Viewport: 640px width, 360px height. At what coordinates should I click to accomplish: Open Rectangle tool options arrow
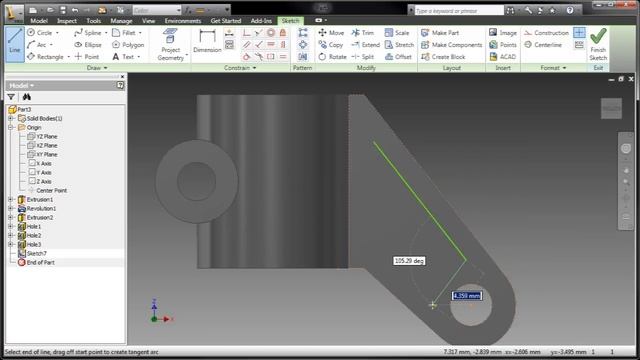pos(68,57)
